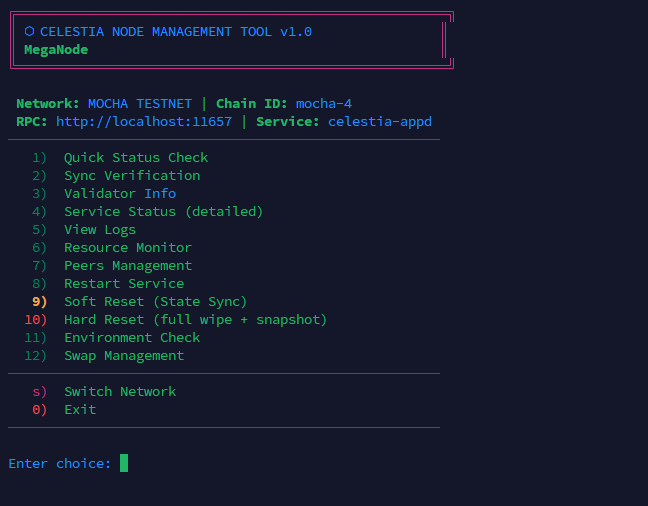Choose the Restart Service option

pos(108,284)
